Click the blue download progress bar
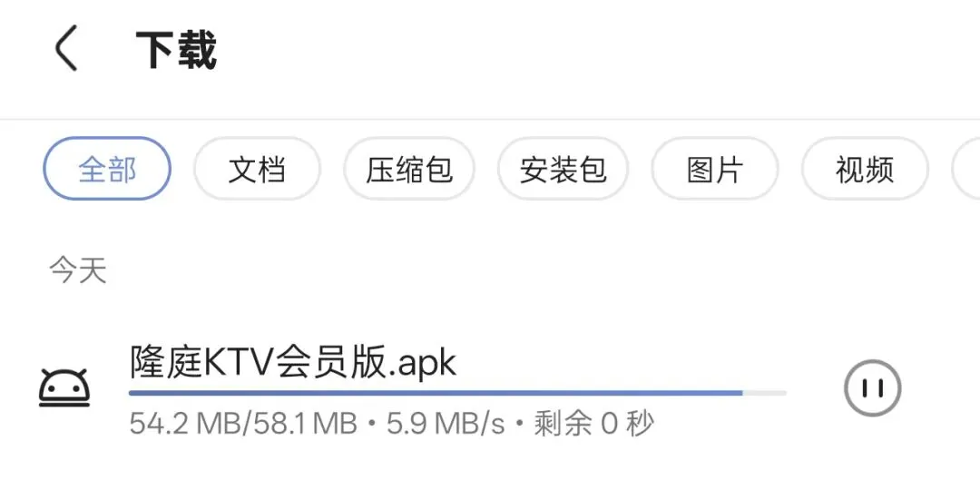This screenshot has width=980, height=480. 436,393
